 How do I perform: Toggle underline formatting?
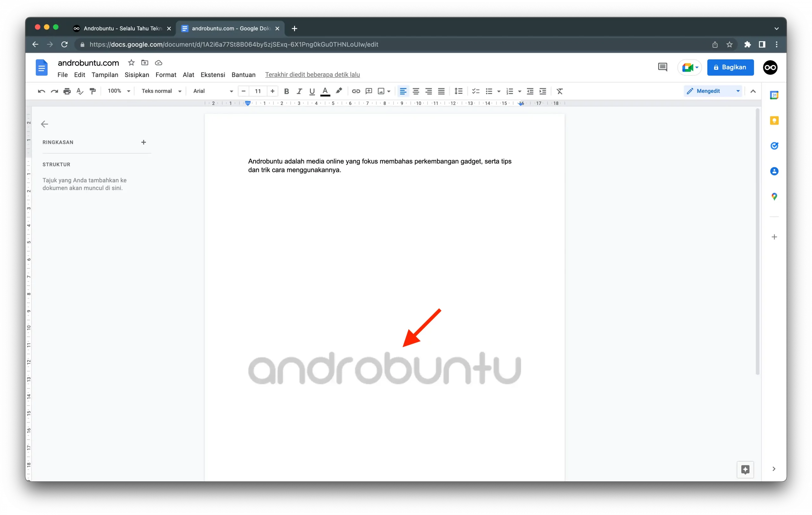pyautogui.click(x=311, y=91)
